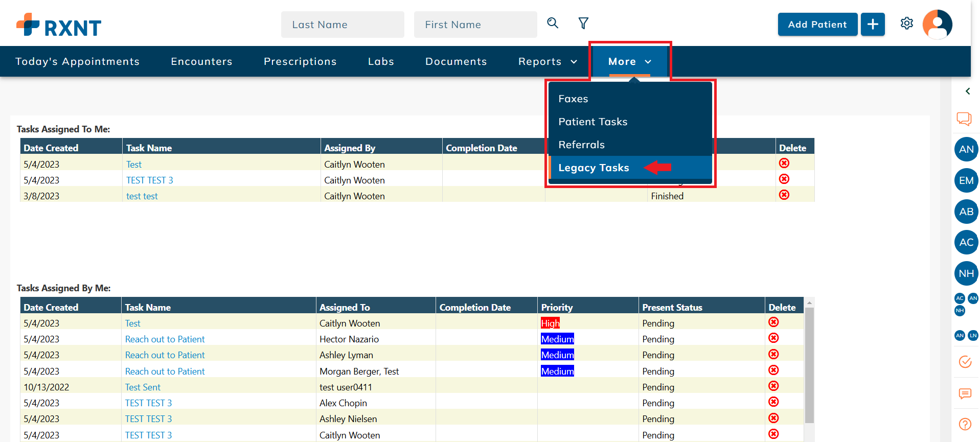Open 'test test' task link
The height and width of the screenshot is (442, 980).
tap(142, 196)
